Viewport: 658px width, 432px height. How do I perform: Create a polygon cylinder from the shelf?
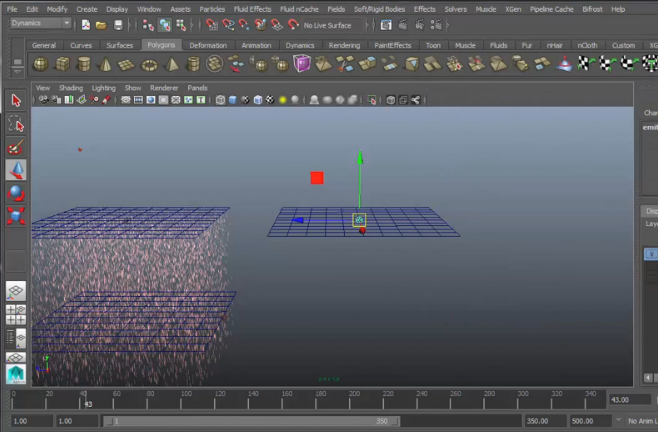tap(84, 64)
